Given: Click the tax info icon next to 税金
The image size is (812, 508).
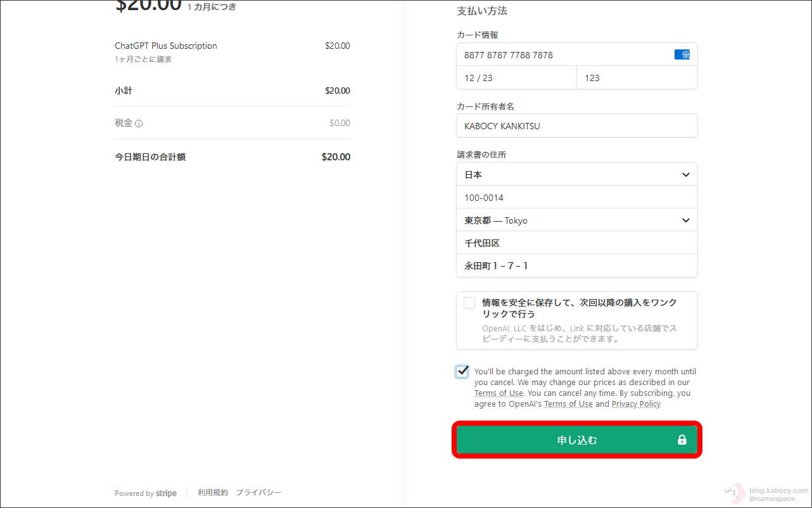Looking at the screenshot, I should click(x=139, y=124).
